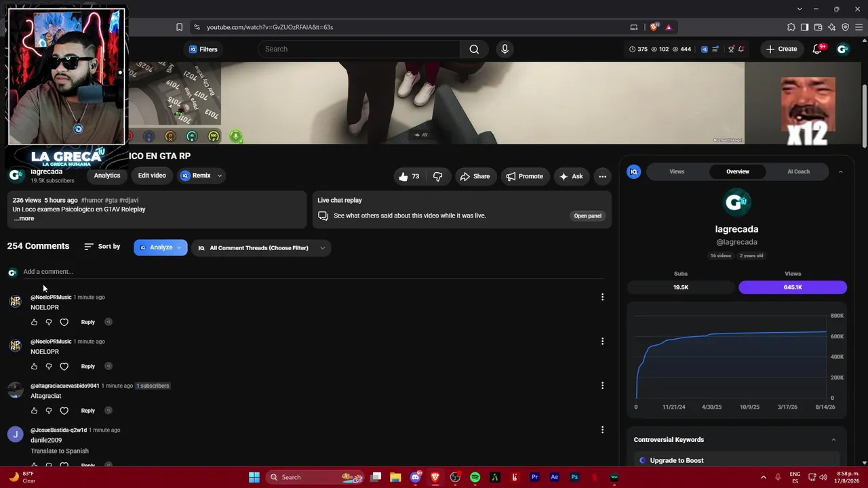Click Add a comment field

point(313,272)
